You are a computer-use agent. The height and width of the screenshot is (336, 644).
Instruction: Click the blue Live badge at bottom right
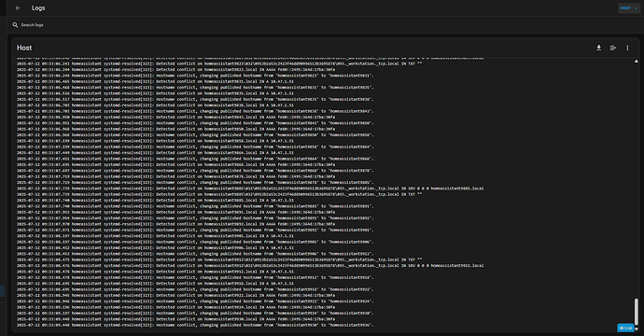625,328
